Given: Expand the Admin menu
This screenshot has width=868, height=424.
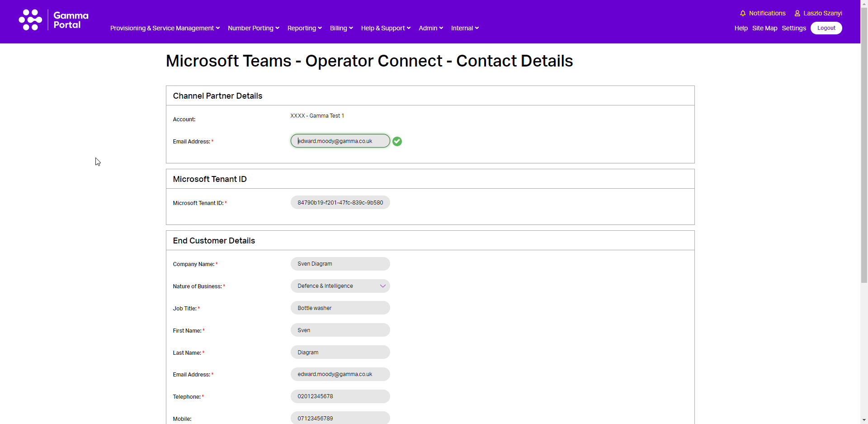Looking at the screenshot, I should tap(431, 28).
